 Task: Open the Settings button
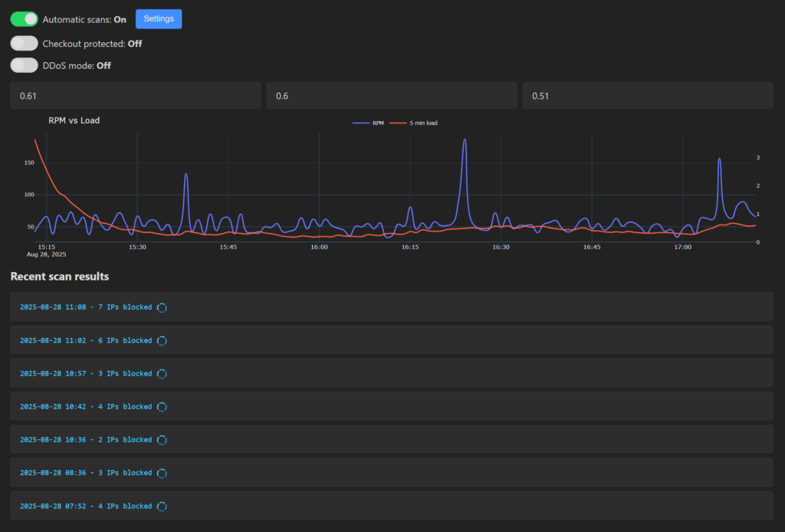[x=159, y=19]
